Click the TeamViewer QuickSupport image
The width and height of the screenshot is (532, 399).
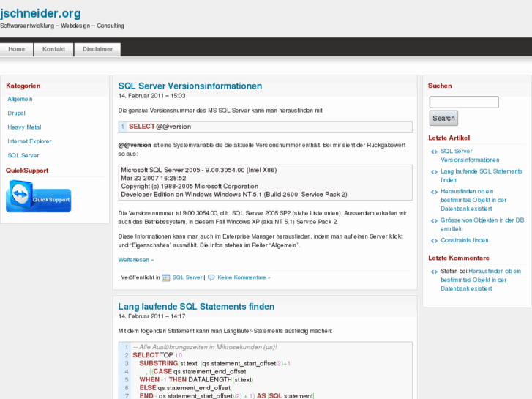(x=38, y=197)
